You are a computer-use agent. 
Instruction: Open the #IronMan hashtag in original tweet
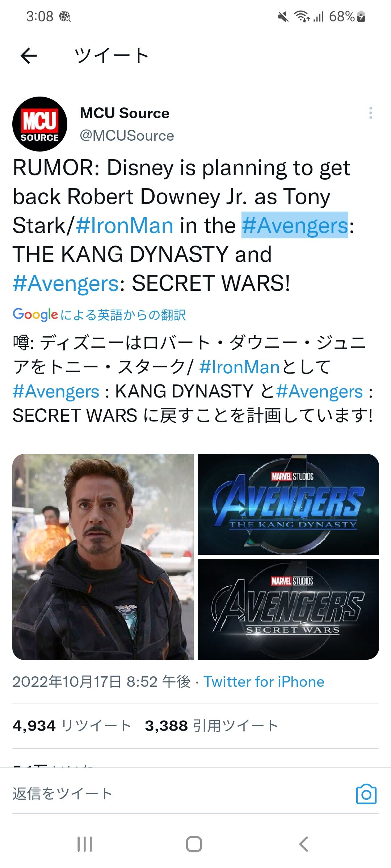click(125, 225)
